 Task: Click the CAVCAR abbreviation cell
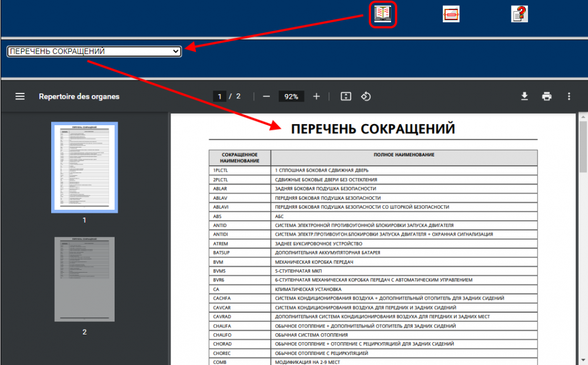(240, 307)
